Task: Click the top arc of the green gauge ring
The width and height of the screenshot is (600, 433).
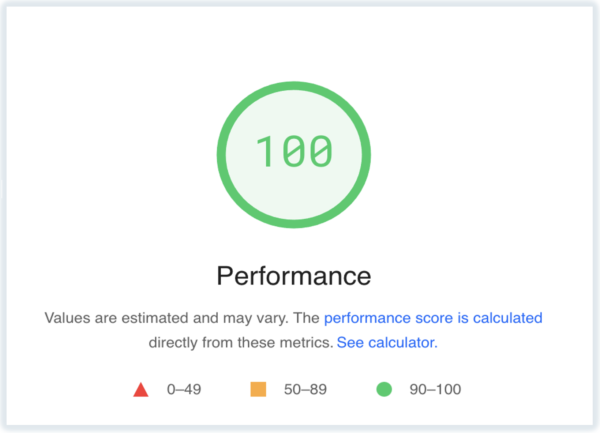Action: (294, 82)
